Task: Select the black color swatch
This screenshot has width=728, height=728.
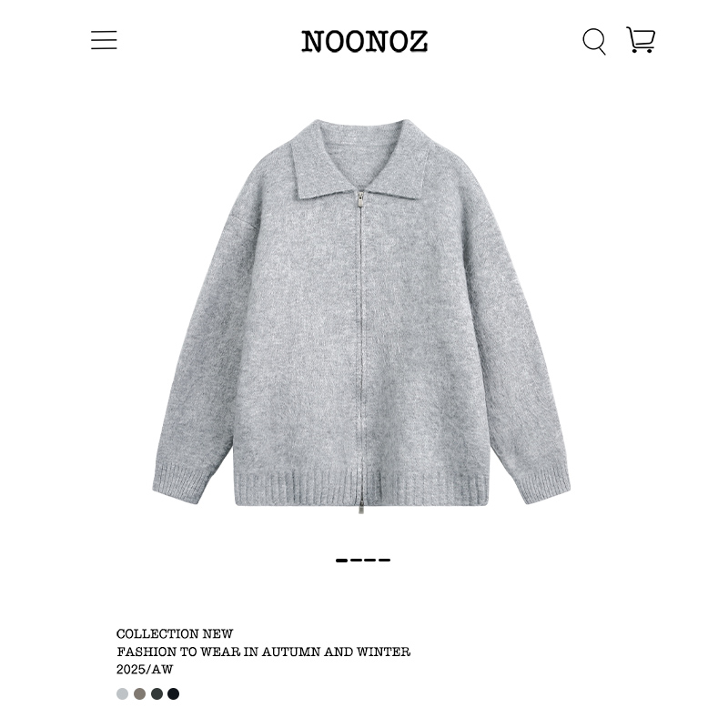Action: coord(173,693)
